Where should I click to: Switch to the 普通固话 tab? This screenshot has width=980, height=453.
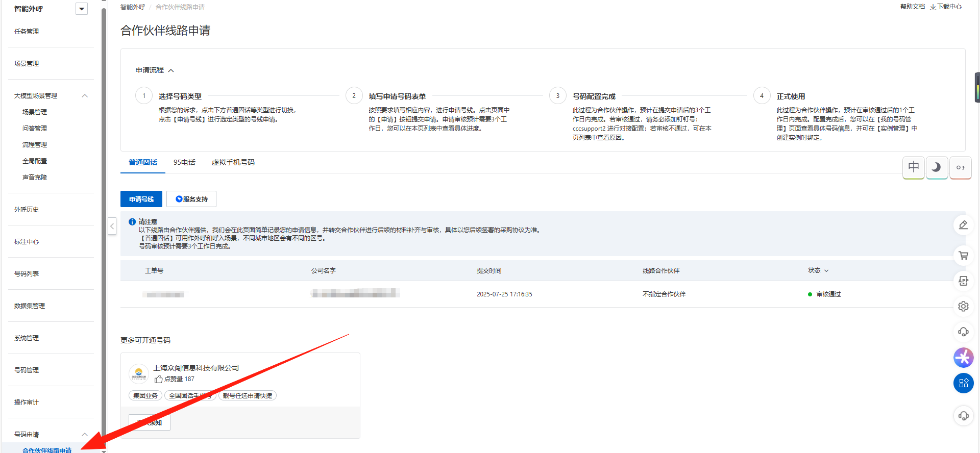coord(143,162)
